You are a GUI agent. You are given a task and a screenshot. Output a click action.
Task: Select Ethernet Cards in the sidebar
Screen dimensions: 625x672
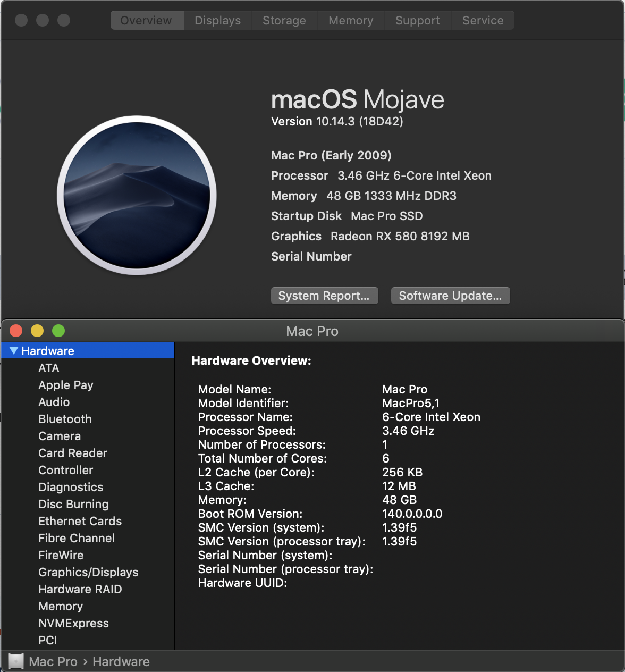80,521
